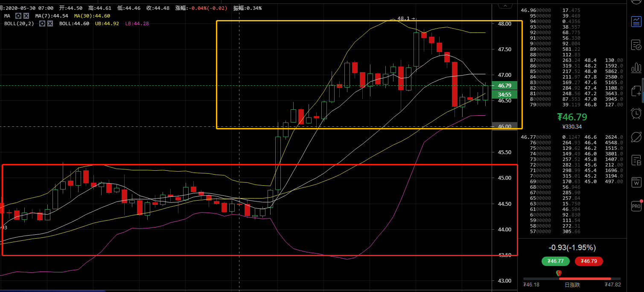Open the alarm clock alerts icon

636,113
